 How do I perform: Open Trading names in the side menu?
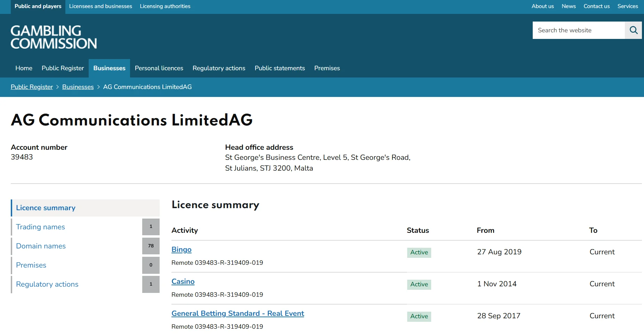pyautogui.click(x=85, y=227)
